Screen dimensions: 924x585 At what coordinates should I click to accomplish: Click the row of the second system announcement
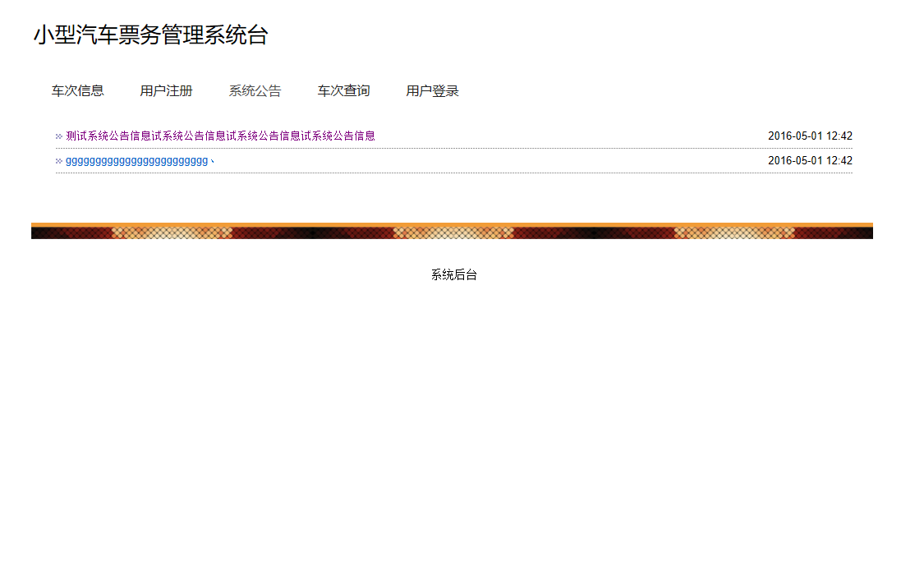pyautogui.click(x=452, y=161)
